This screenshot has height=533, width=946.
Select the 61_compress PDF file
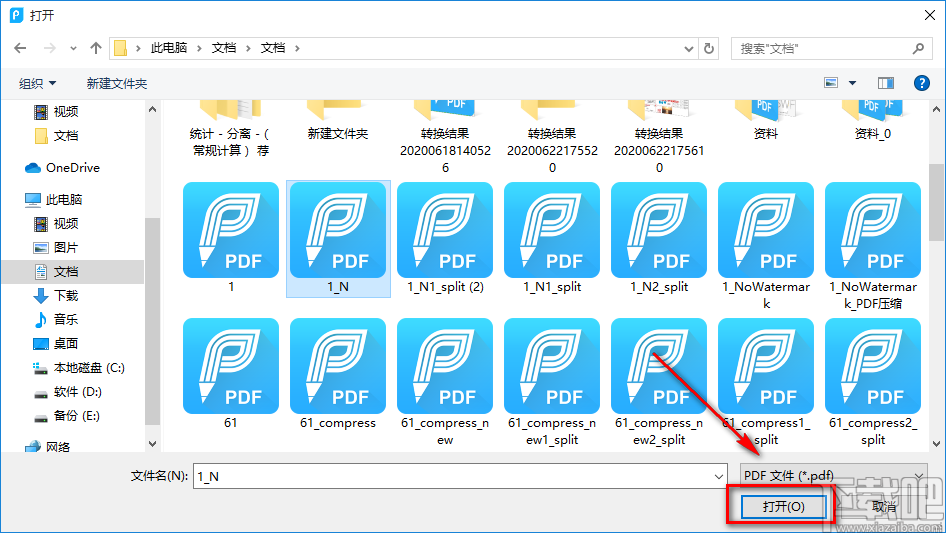pos(338,374)
